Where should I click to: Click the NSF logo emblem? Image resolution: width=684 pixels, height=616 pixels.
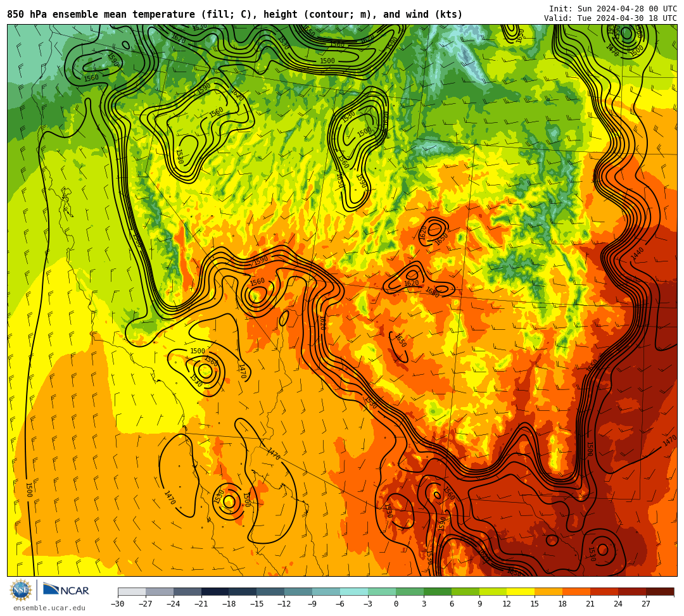[20, 590]
